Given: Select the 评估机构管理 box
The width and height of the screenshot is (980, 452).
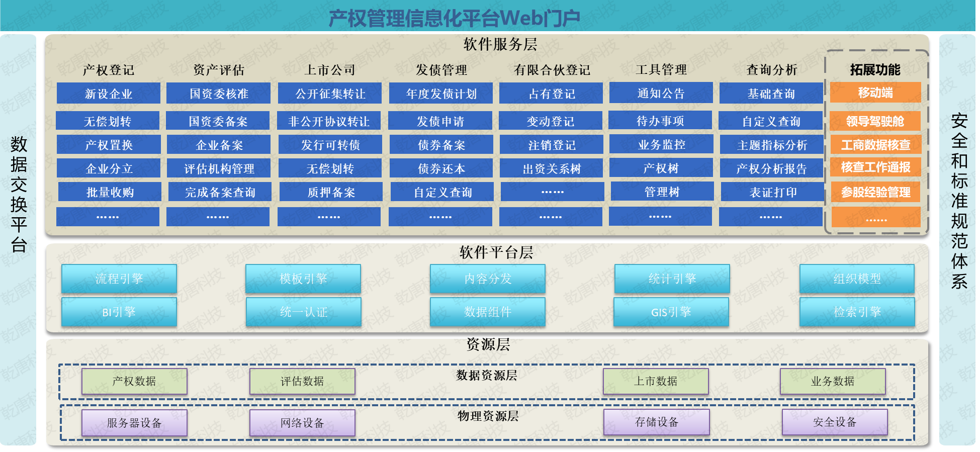Looking at the screenshot, I should point(219,168).
